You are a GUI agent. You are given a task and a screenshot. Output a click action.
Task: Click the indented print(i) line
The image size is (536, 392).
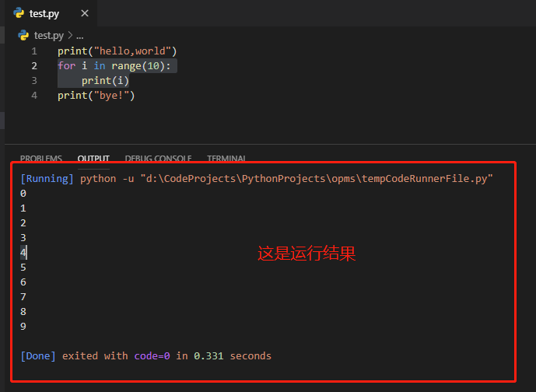coord(105,81)
